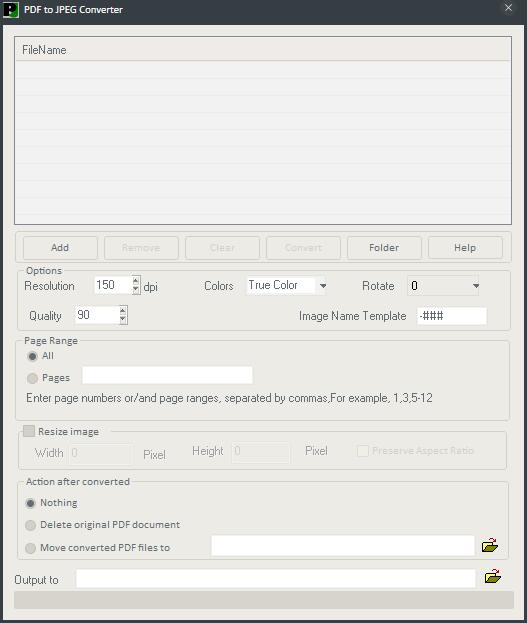527x623 pixels.
Task: Open the Colors dropdown showing True Color
Action: (323, 286)
